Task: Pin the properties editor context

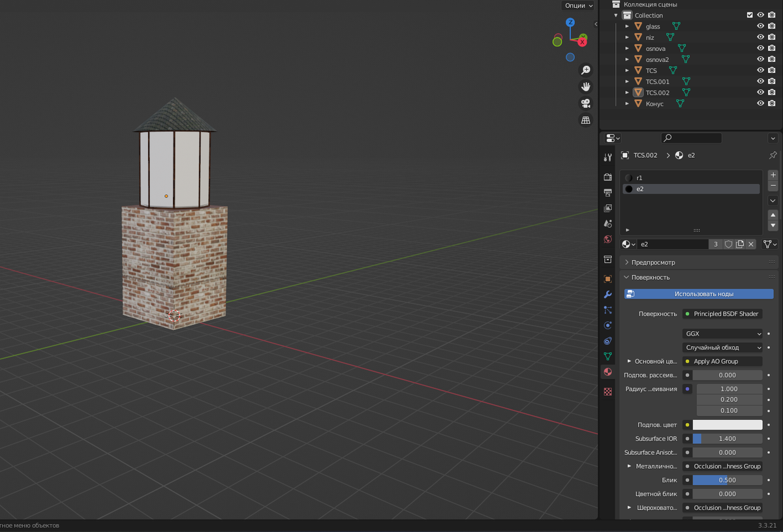Action: [x=773, y=155]
